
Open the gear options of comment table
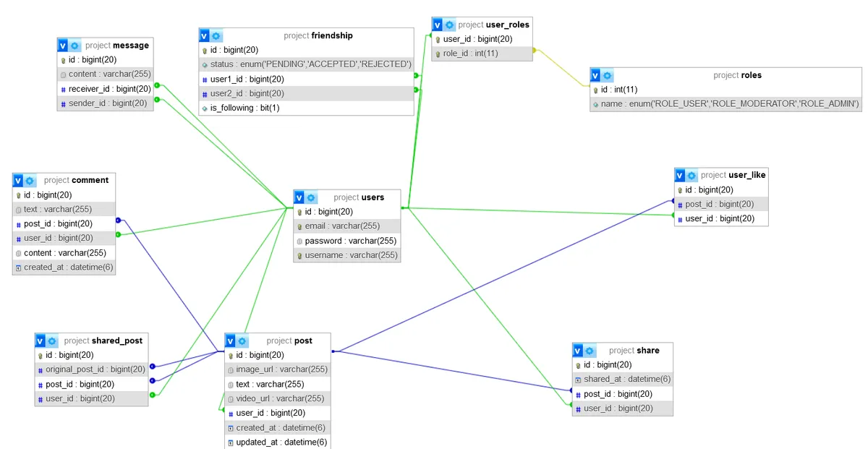pyautogui.click(x=30, y=180)
